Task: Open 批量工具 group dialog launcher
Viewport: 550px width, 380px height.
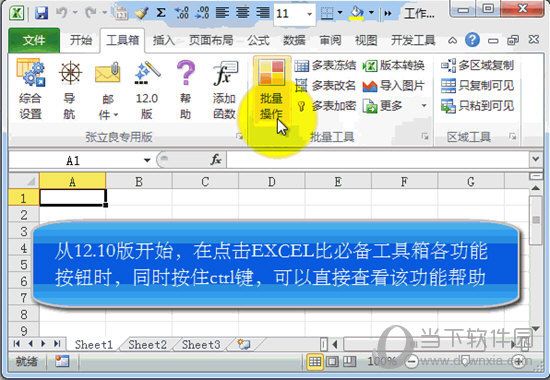Action: [x=425, y=136]
